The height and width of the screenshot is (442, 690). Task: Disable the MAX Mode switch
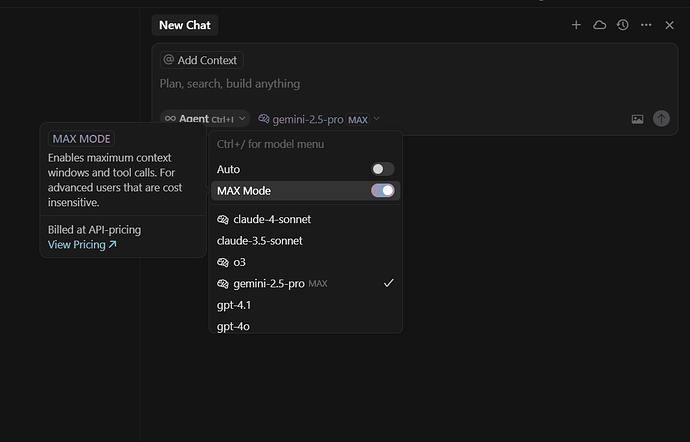click(382, 191)
